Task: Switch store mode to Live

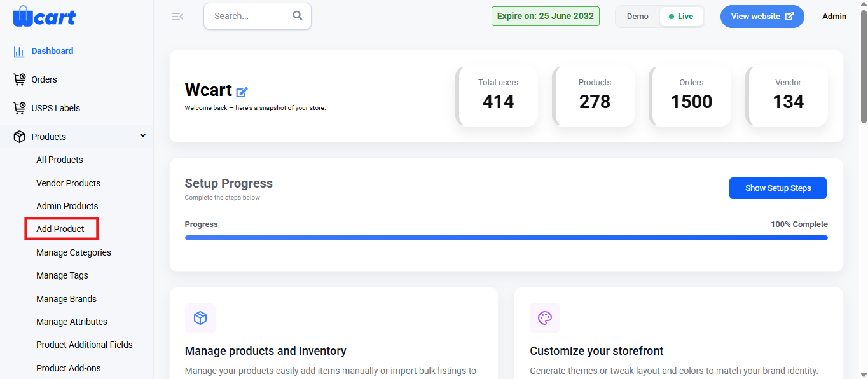Action: tap(681, 17)
